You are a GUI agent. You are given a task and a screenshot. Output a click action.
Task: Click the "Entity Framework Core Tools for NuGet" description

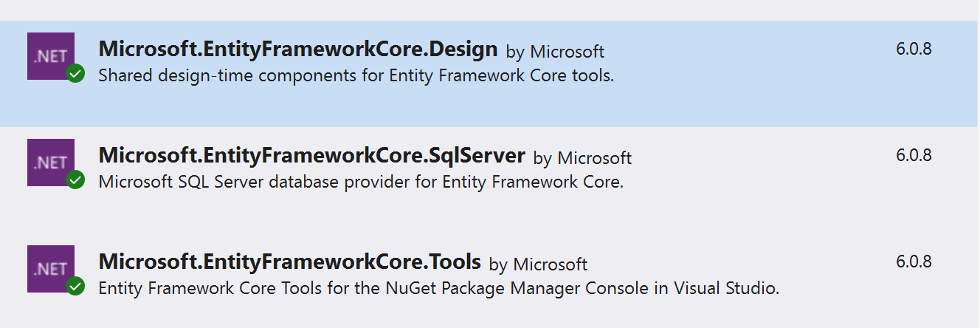point(438,288)
